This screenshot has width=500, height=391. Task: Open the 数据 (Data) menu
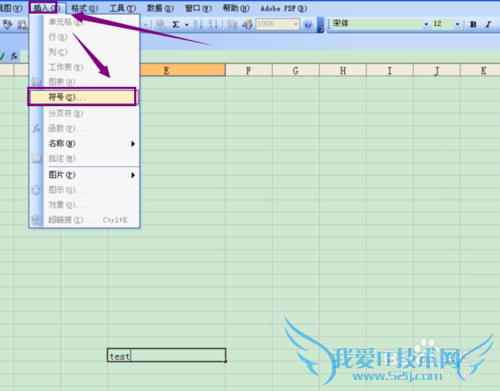[160, 8]
